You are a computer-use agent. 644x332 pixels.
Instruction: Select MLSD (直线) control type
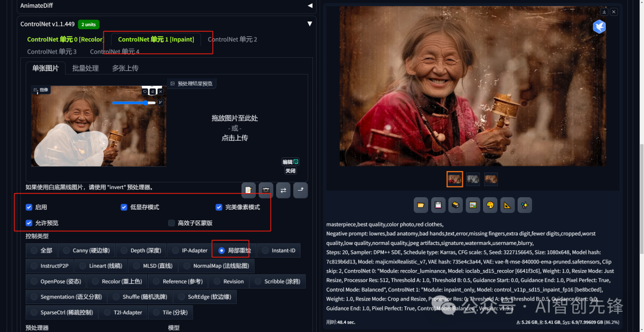coord(153,266)
